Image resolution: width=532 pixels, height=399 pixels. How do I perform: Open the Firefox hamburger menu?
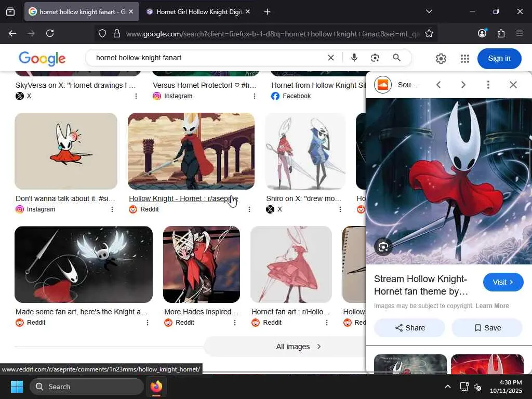click(520, 33)
